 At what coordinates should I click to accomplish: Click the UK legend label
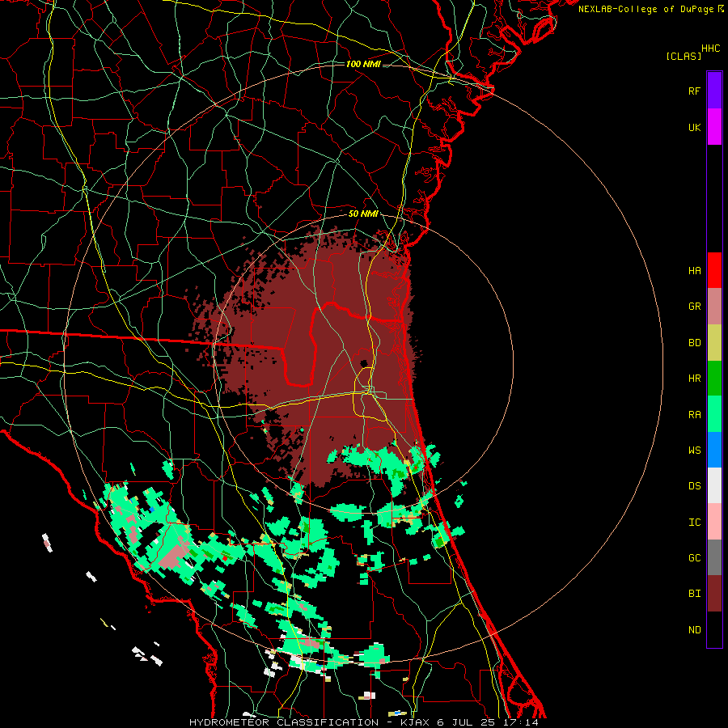point(694,127)
